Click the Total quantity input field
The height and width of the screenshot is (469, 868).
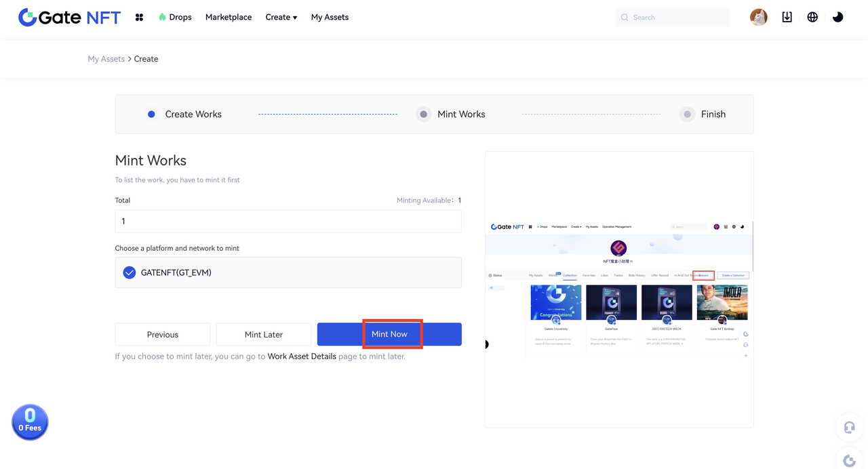[288, 221]
